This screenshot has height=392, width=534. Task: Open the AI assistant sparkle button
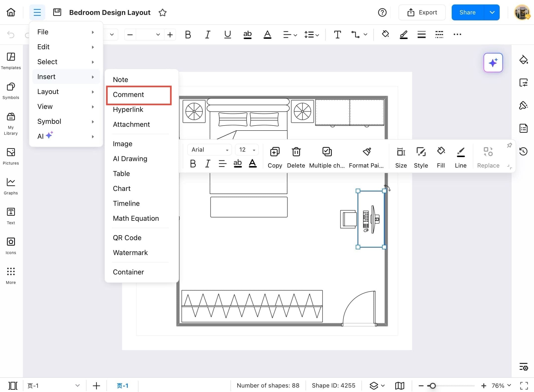tap(493, 63)
